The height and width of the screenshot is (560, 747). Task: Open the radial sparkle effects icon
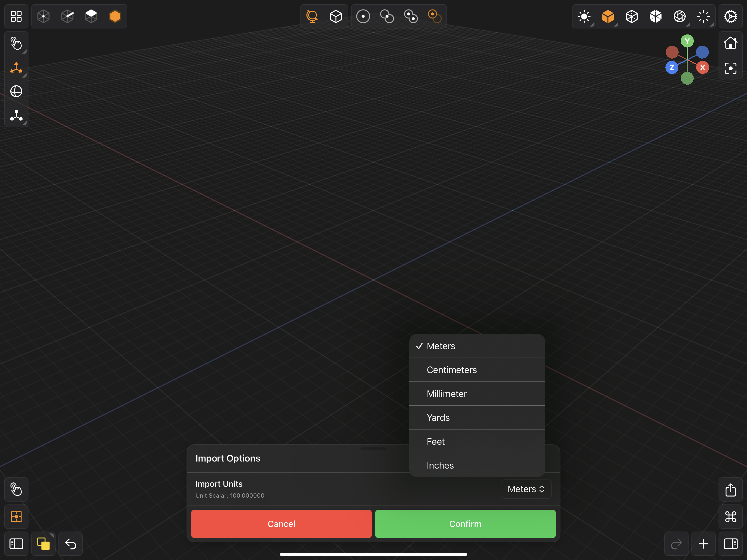point(704,16)
